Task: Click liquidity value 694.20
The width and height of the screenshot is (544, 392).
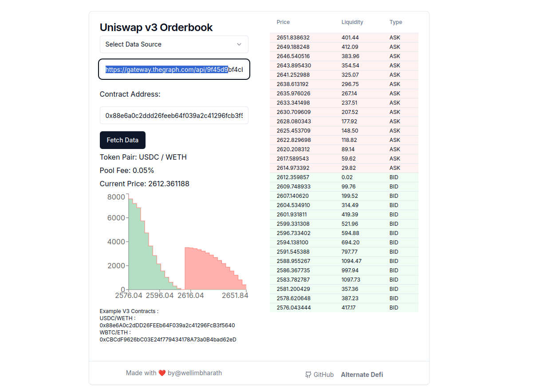Action: [x=350, y=243]
